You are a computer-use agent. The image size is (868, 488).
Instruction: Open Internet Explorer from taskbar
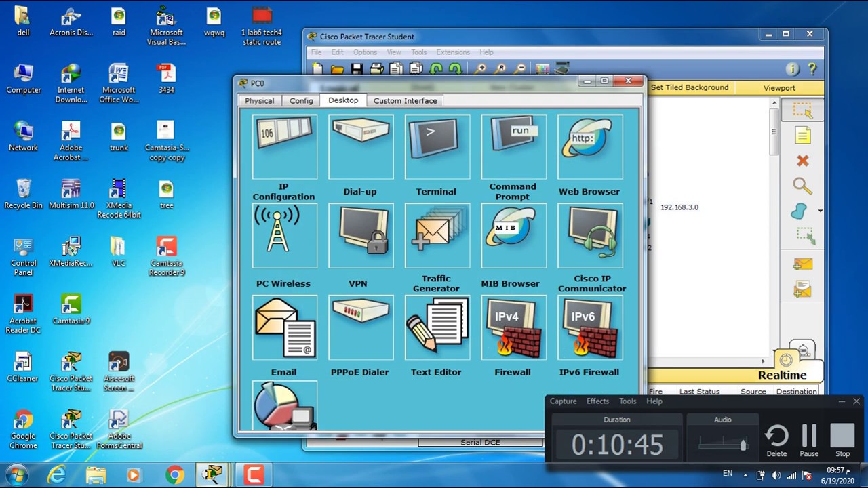pos(58,475)
